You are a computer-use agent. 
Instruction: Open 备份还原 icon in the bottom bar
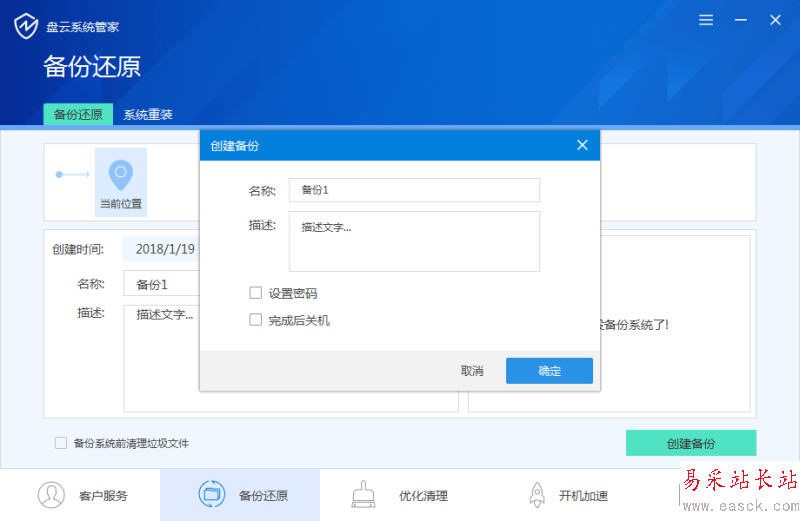coord(211,494)
